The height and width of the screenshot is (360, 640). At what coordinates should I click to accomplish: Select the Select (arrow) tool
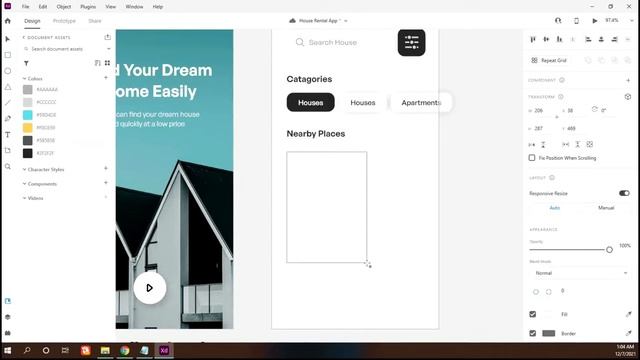(7, 39)
